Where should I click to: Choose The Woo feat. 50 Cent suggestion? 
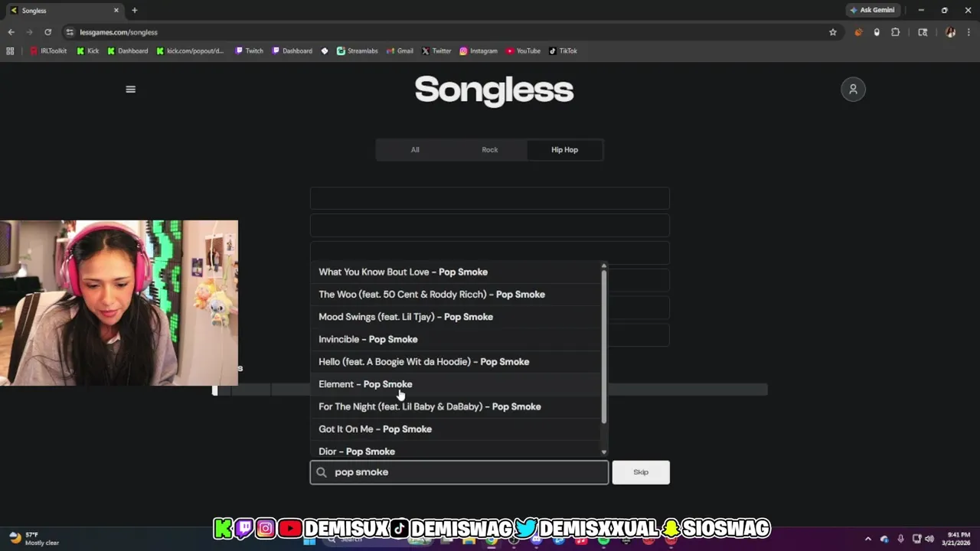(x=456, y=294)
